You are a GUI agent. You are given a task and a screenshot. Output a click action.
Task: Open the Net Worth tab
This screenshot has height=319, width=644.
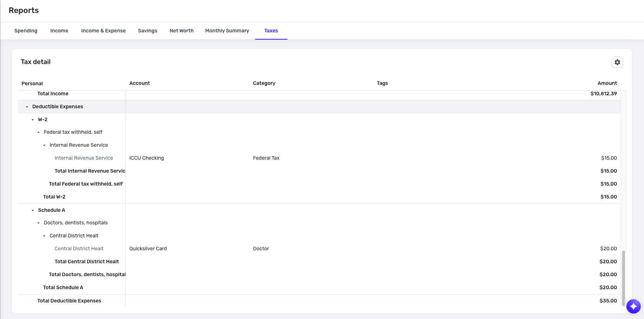181,31
